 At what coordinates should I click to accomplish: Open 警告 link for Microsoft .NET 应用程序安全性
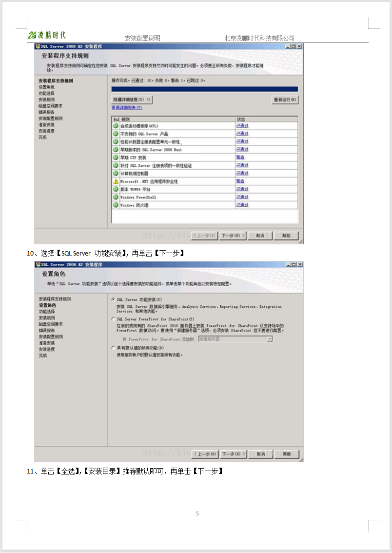240,181
